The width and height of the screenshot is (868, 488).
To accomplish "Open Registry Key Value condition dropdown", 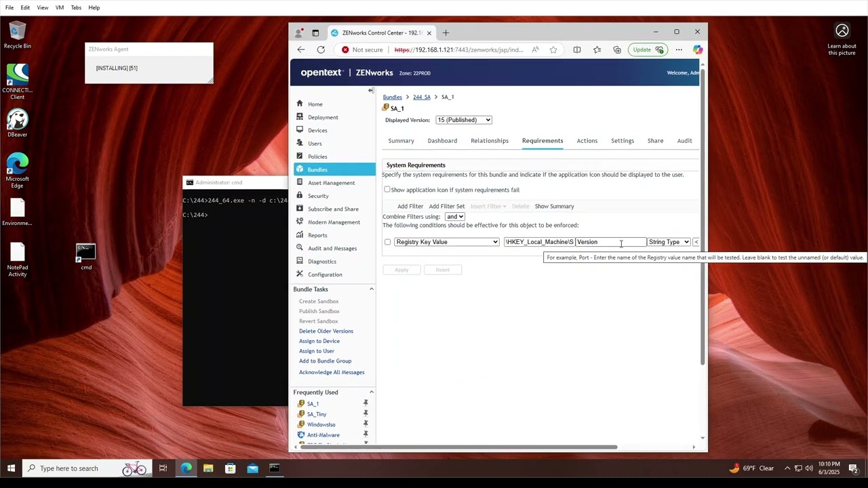I will pyautogui.click(x=447, y=242).
